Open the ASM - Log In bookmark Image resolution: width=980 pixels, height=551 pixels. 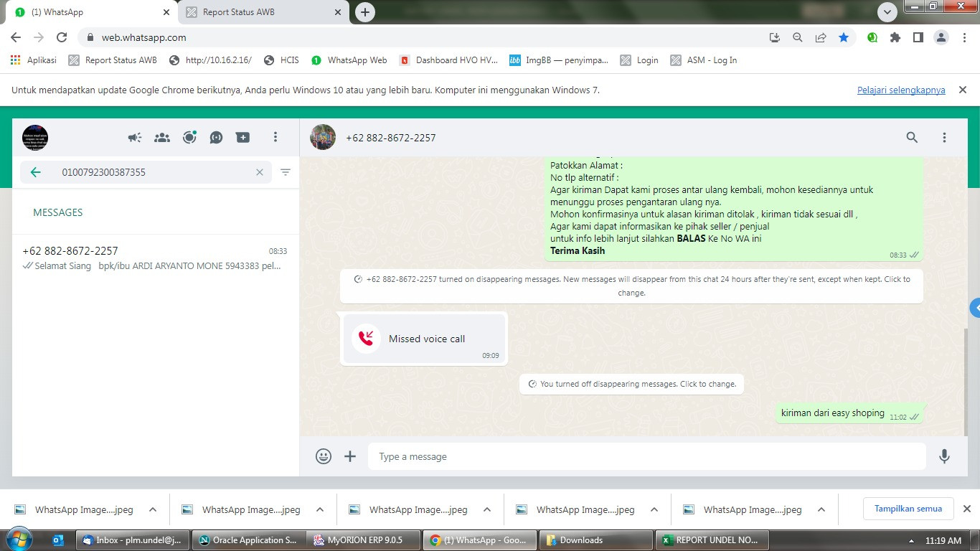coord(704,60)
